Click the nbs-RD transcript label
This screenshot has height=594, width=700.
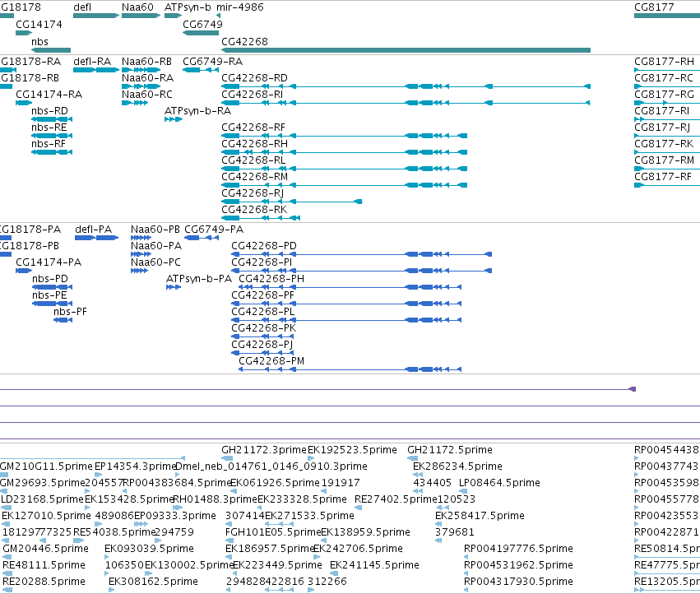pyautogui.click(x=49, y=111)
